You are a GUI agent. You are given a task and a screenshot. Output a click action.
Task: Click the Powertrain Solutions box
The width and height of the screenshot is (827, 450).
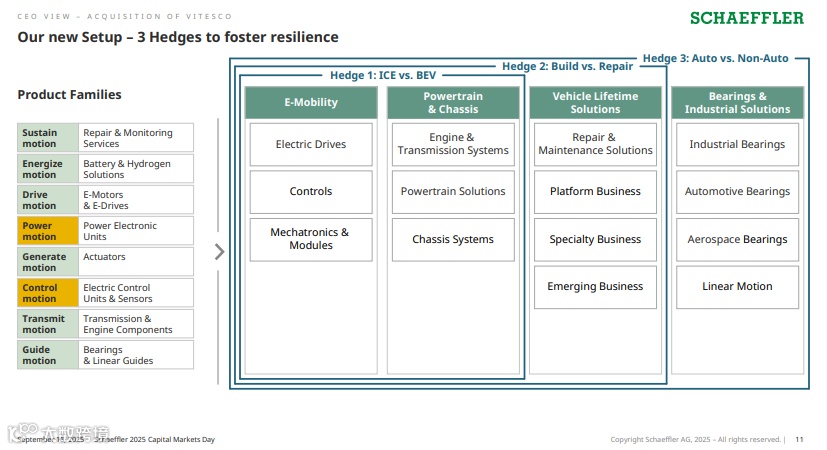(453, 192)
